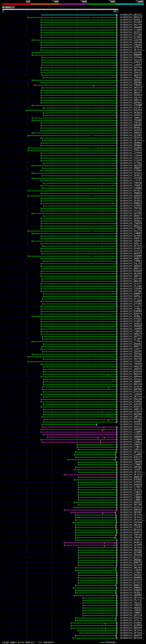Select the UniRef100_B5RV05 label
The image size is (146, 644).
pyautogui.click(x=131, y=510)
